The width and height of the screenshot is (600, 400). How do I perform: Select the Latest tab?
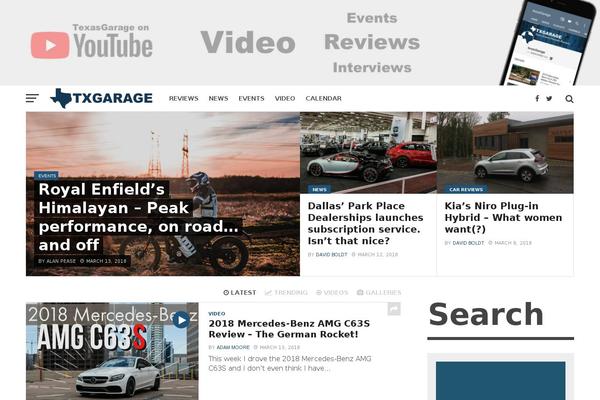240,292
